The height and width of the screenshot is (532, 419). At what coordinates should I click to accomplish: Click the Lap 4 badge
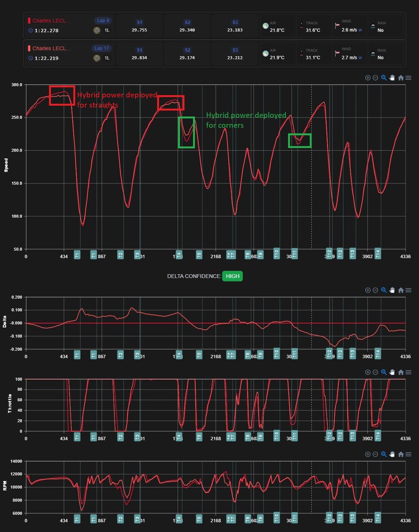tap(102, 20)
